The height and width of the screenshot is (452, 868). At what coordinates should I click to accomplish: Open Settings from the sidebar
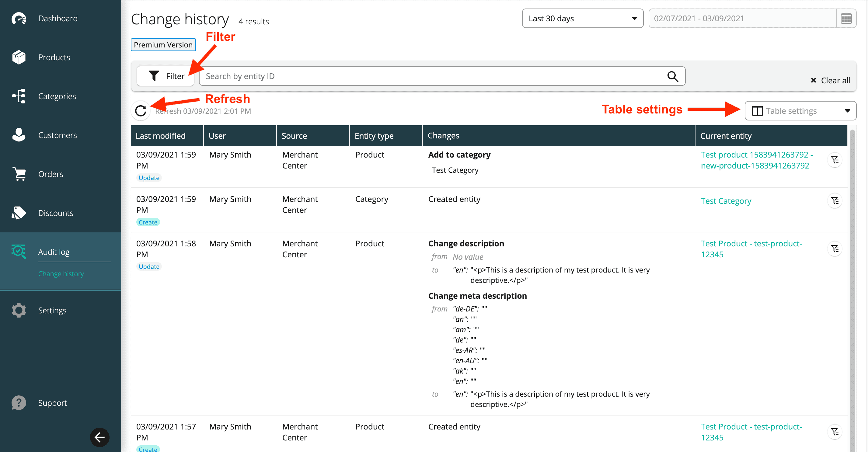52,310
